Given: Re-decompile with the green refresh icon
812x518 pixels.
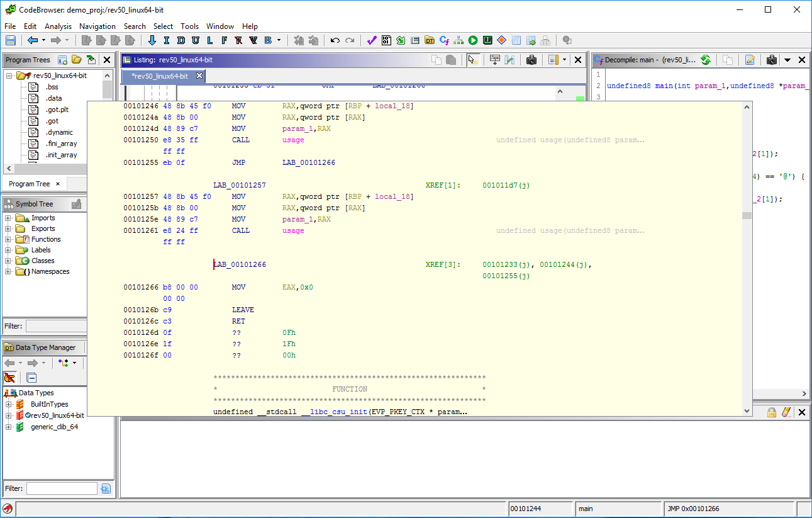Looking at the screenshot, I should click(706, 60).
